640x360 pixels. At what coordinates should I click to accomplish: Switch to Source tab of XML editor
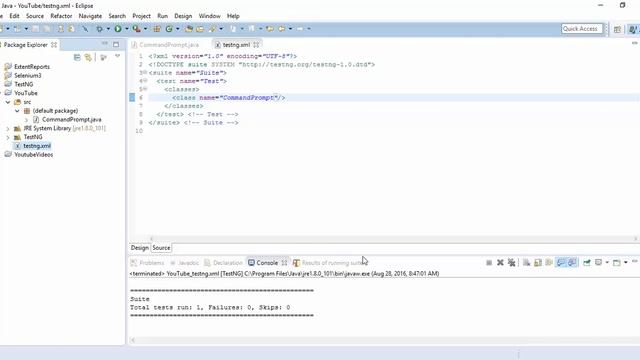click(161, 248)
